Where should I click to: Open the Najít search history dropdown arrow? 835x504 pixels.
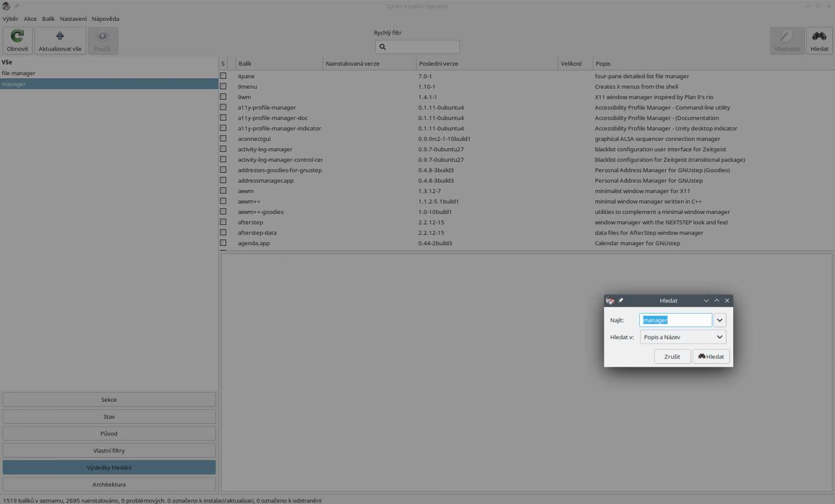[x=720, y=320]
